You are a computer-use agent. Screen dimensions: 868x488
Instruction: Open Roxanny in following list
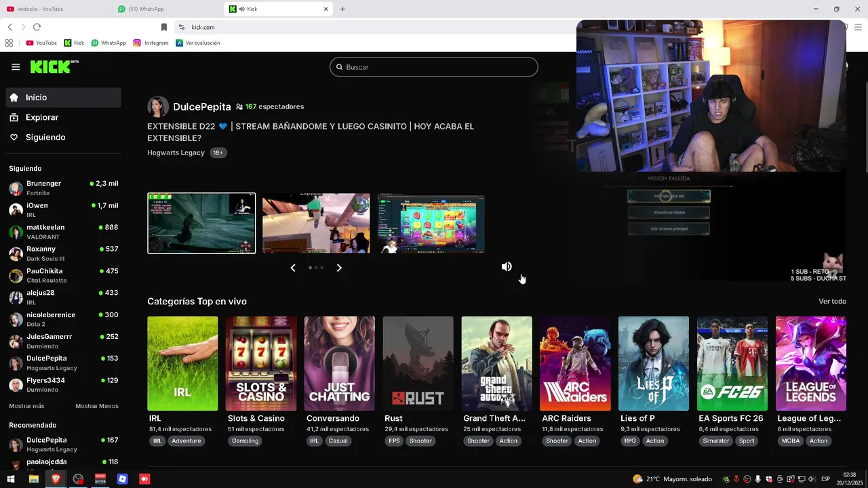64,253
